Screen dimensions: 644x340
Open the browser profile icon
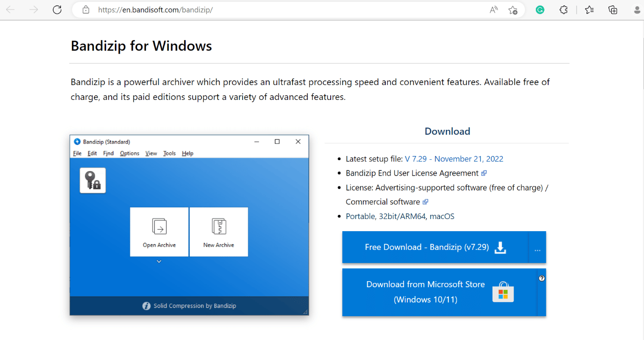637,10
